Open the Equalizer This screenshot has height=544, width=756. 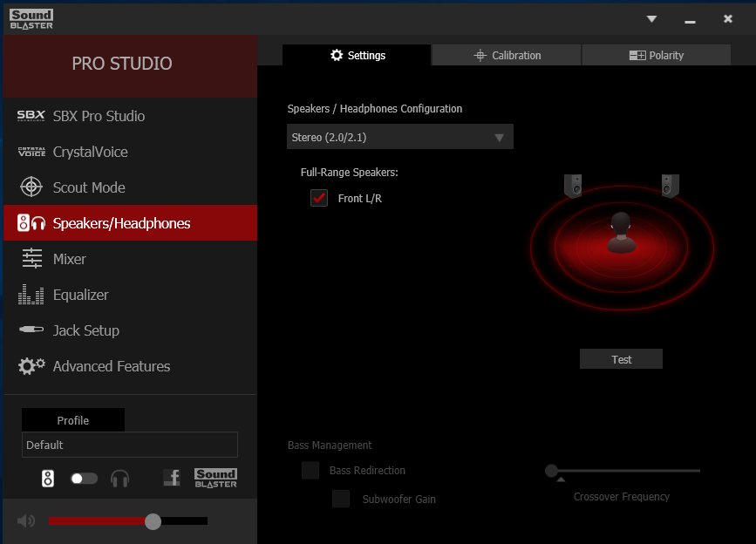[x=82, y=295]
